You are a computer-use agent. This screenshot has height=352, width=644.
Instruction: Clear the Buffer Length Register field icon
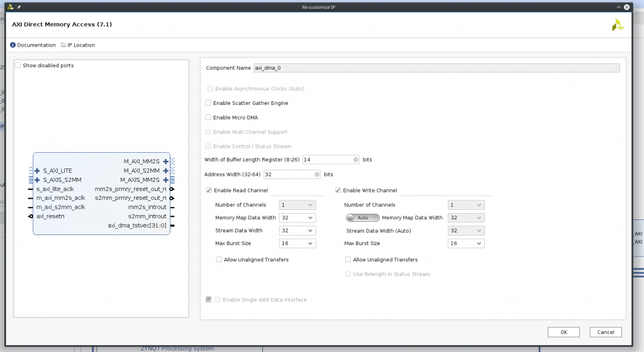(x=356, y=160)
